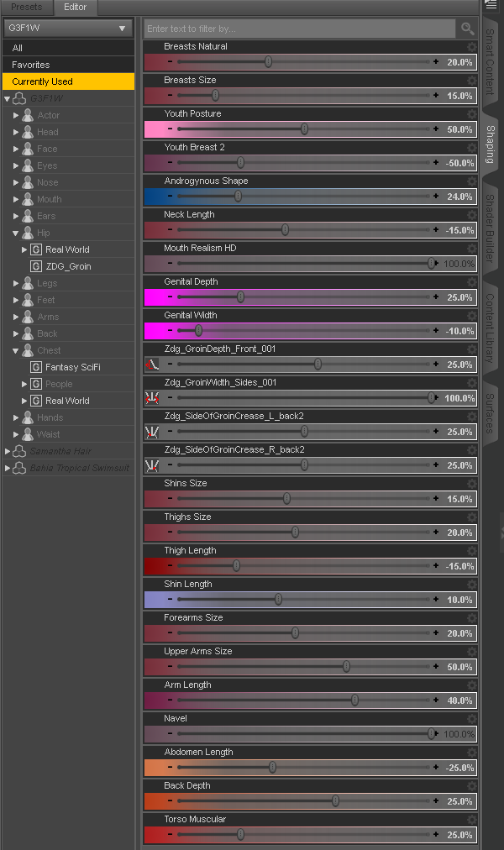504x850 pixels.
Task: Expand People under Chest
Action: [24, 385]
